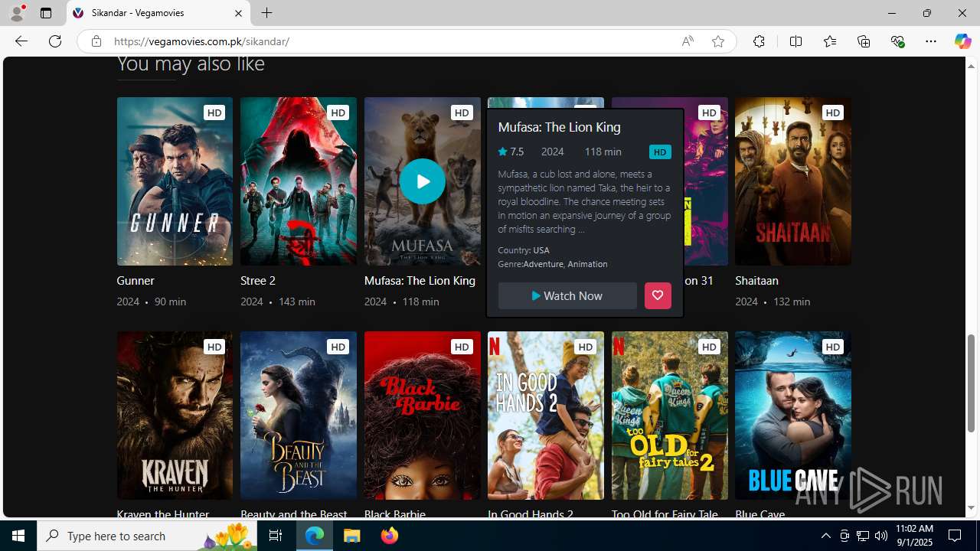View site information lock icon
The image size is (980, 551).
[96, 41]
